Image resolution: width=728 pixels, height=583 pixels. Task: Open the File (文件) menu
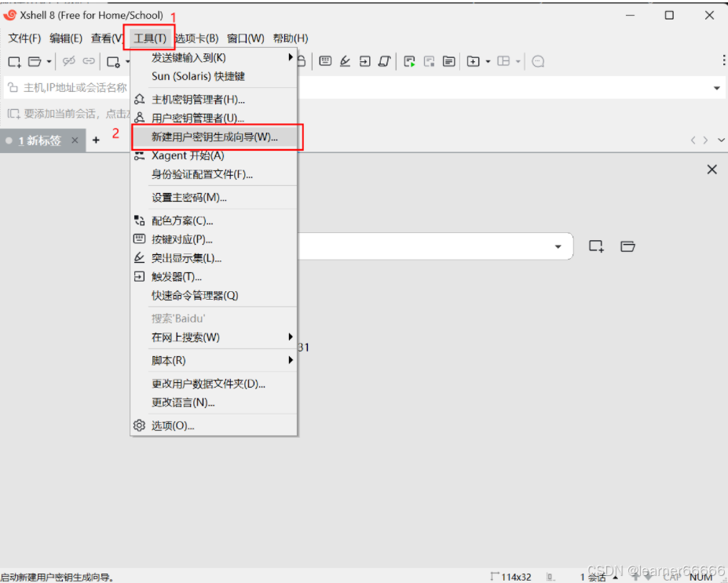point(24,38)
